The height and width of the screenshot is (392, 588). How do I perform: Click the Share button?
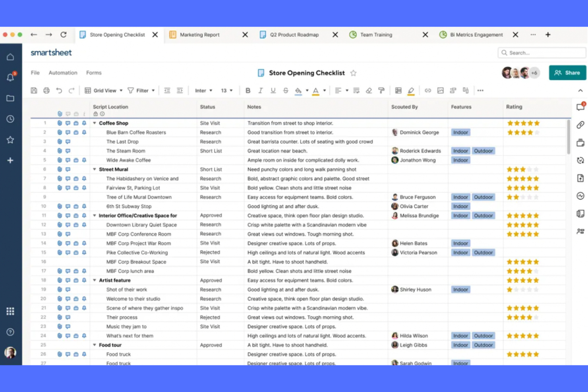pos(567,73)
